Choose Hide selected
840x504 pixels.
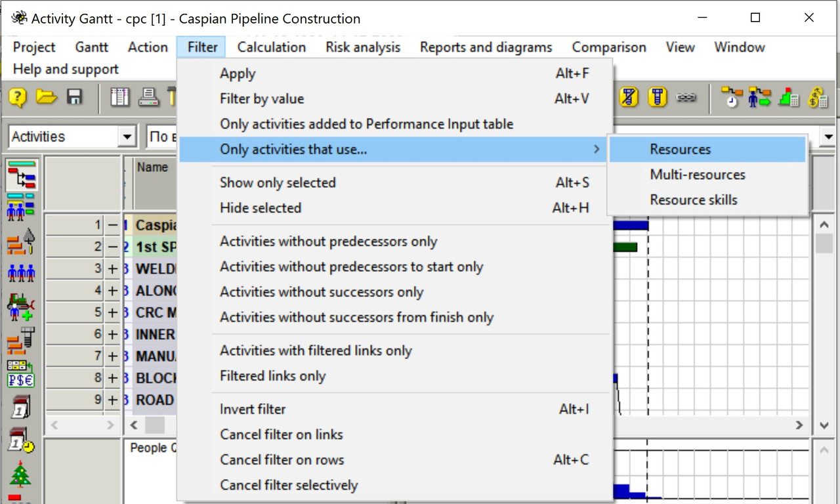395,208
